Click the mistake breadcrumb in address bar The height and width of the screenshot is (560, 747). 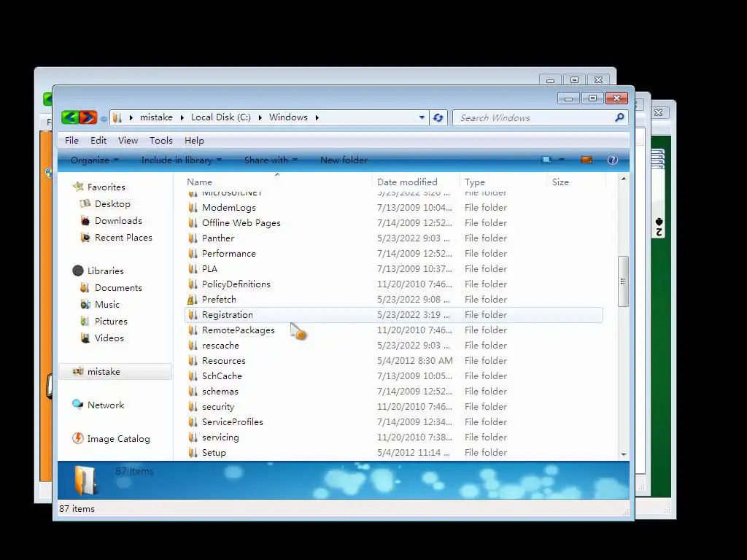click(156, 117)
